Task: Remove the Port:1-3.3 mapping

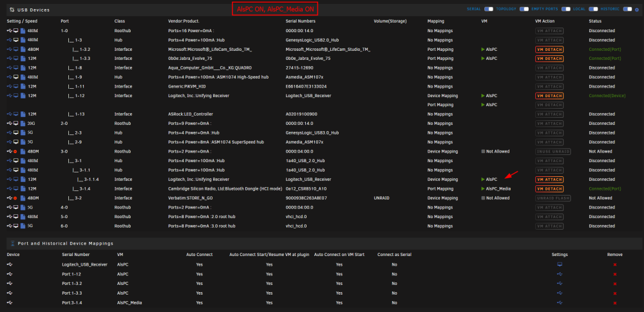Action: [x=615, y=293]
